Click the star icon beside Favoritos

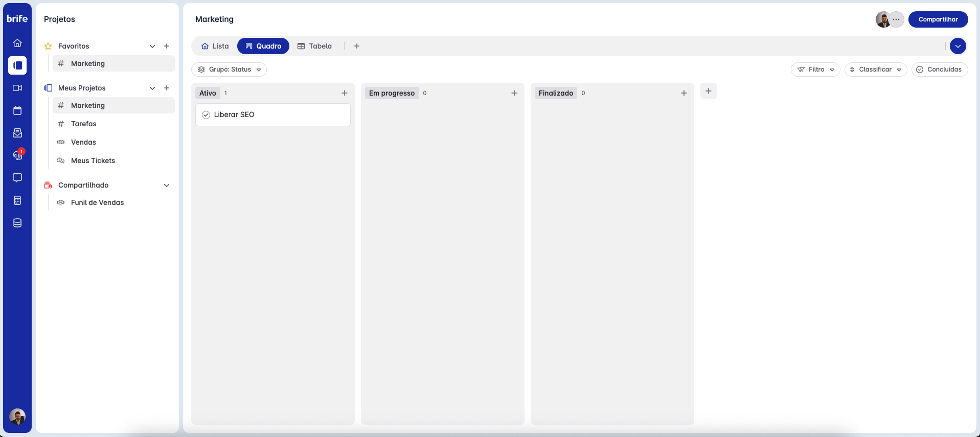point(48,46)
